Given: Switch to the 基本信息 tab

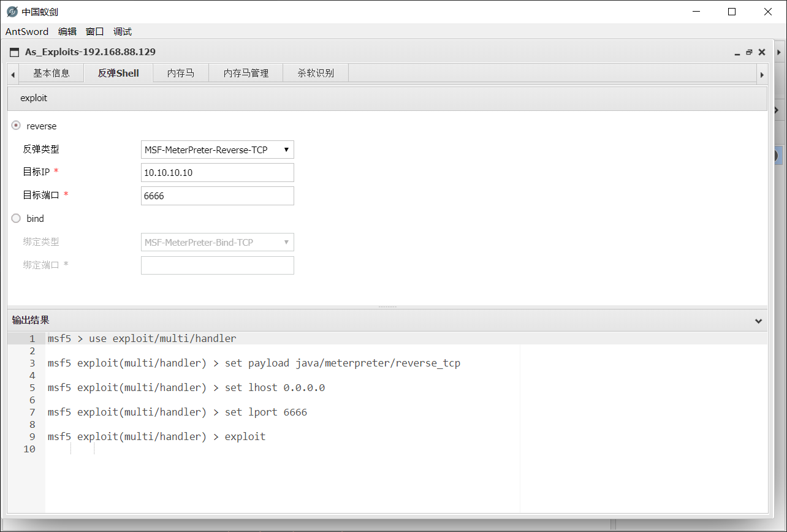Looking at the screenshot, I should click(51, 73).
